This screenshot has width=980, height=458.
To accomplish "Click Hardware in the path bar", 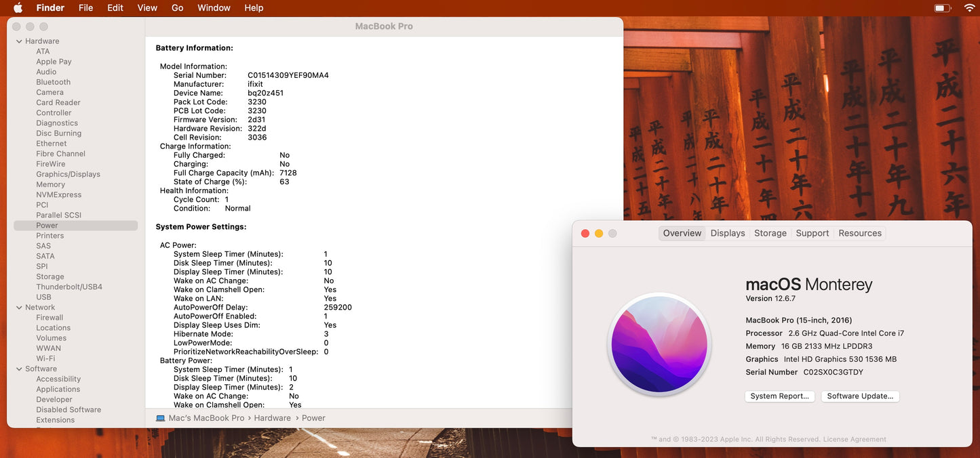I will (272, 418).
